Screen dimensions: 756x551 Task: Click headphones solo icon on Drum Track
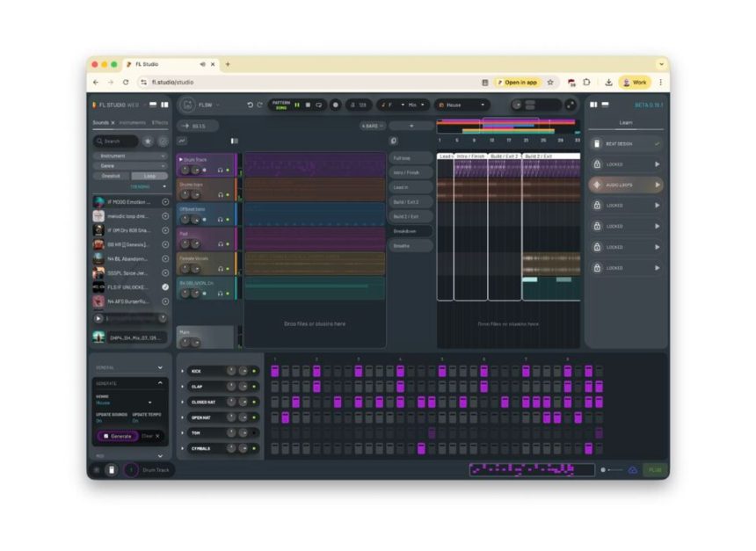point(221,170)
